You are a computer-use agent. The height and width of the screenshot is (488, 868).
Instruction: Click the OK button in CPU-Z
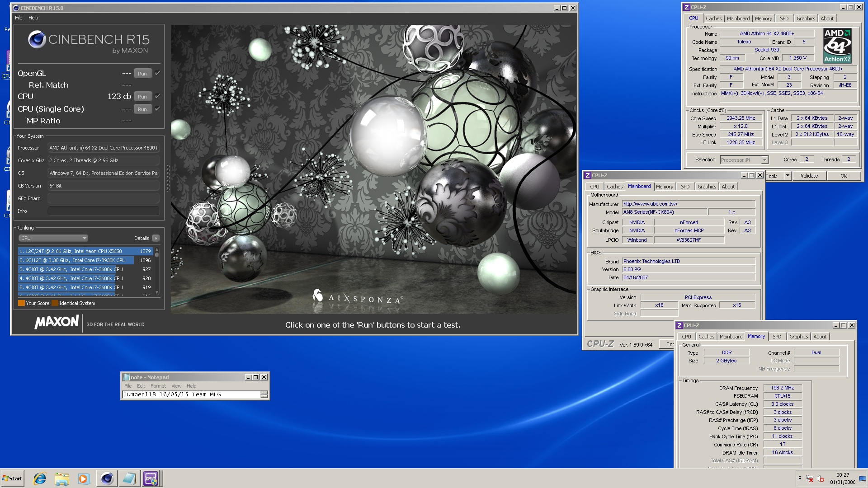tap(844, 176)
